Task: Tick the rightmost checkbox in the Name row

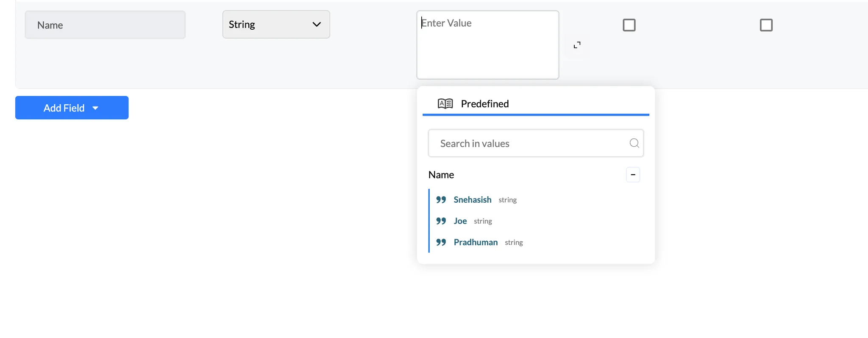Action: (766, 25)
